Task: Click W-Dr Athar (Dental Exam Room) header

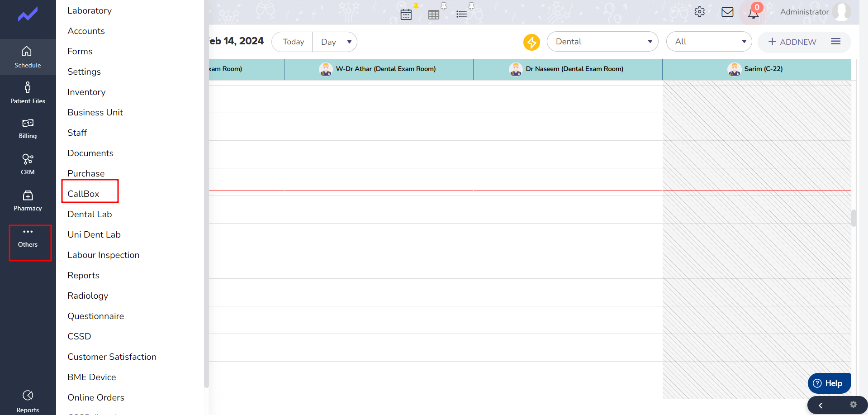Action: [379, 69]
